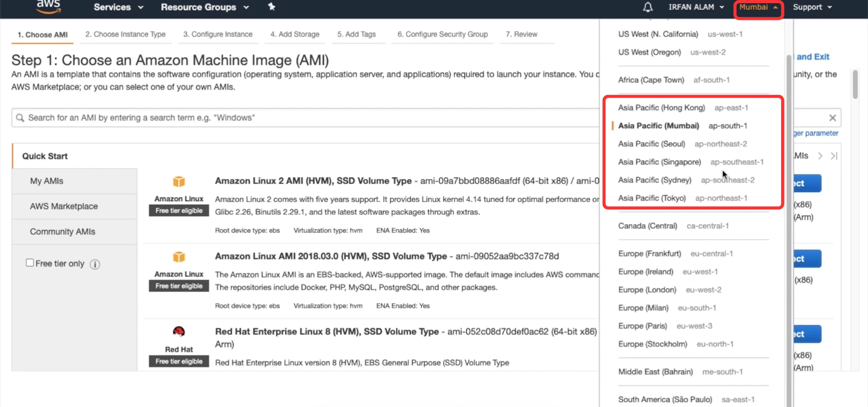This screenshot has width=868, height=407.
Task: Select Asia Pacific (Singapore) region
Action: (691, 162)
